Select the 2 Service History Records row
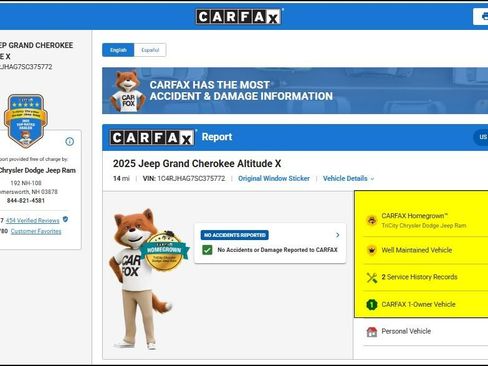The image size is (488, 366). [425, 277]
